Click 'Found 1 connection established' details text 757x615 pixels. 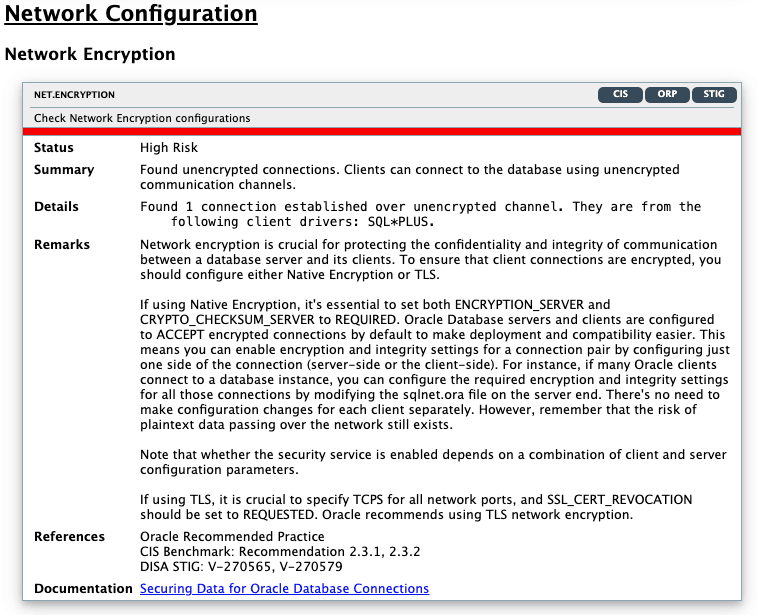click(421, 214)
